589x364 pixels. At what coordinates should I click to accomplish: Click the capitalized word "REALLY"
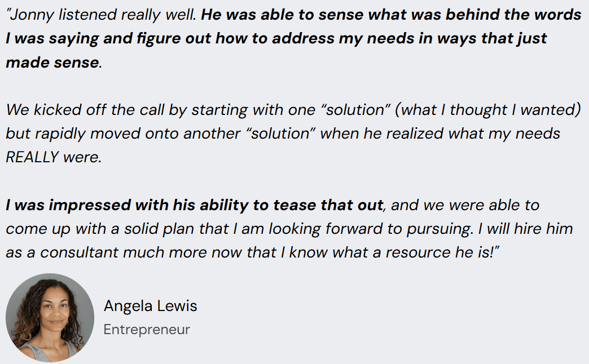[32, 157]
